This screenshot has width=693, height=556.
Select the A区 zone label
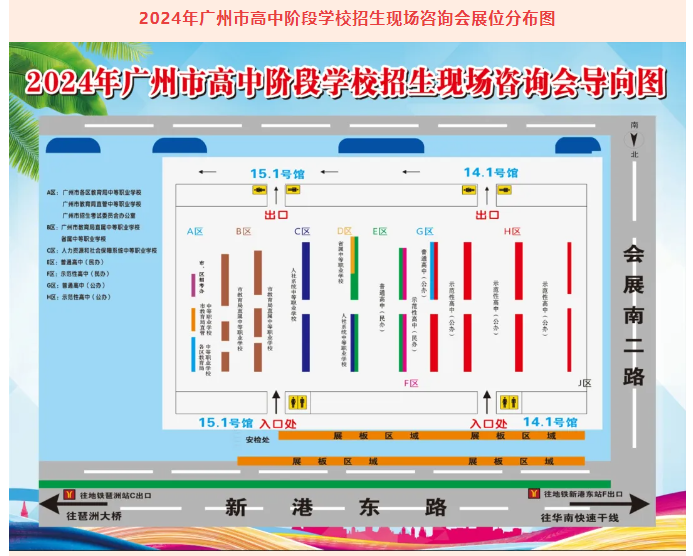[x=195, y=231]
